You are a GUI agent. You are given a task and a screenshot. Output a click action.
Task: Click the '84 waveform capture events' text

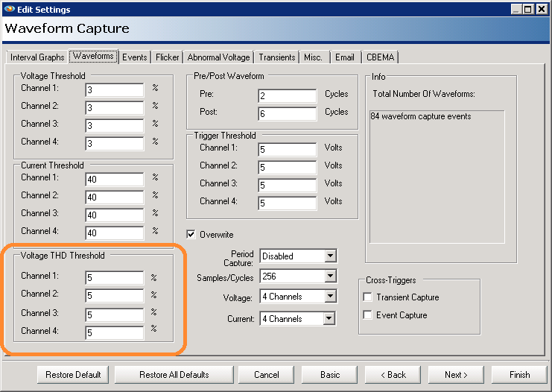[x=421, y=116]
